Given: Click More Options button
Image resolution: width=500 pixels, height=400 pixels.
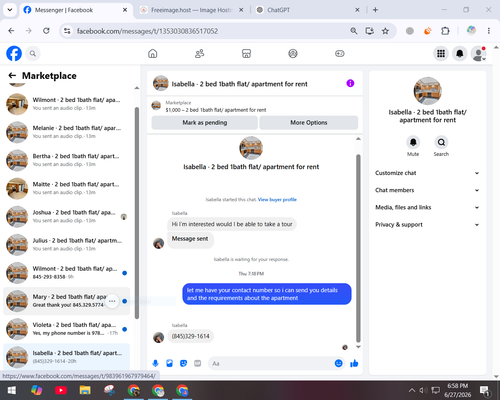Looking at the screenshot, I should (x=309, y=123).
